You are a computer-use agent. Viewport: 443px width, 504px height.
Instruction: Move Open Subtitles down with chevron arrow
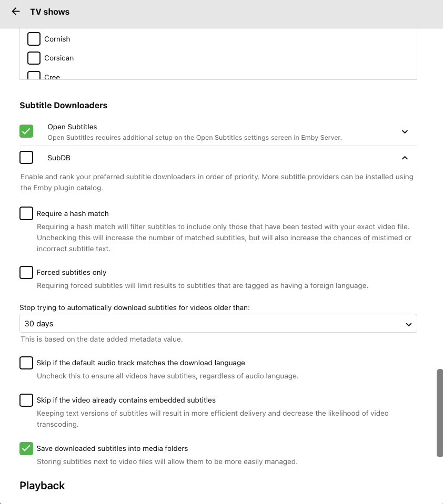click(405, 132)
